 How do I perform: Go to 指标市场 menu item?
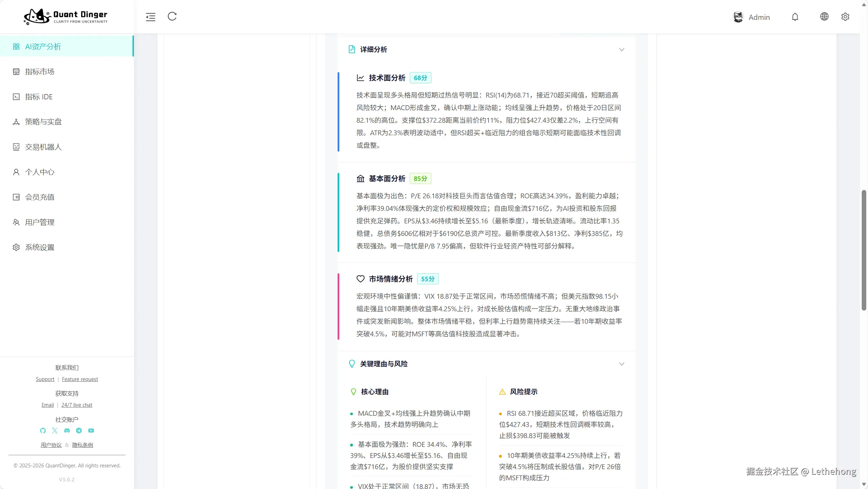tap(39, 72)
